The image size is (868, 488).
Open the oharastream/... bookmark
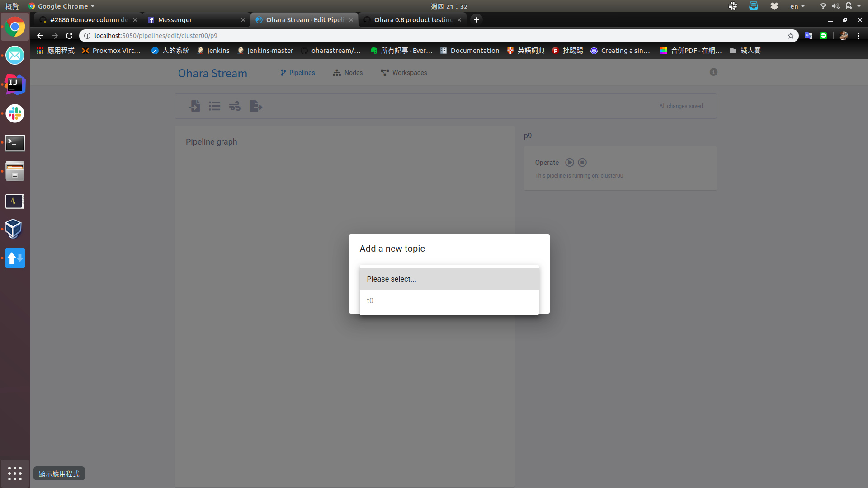pyautogui.click(x=331, y=51)
